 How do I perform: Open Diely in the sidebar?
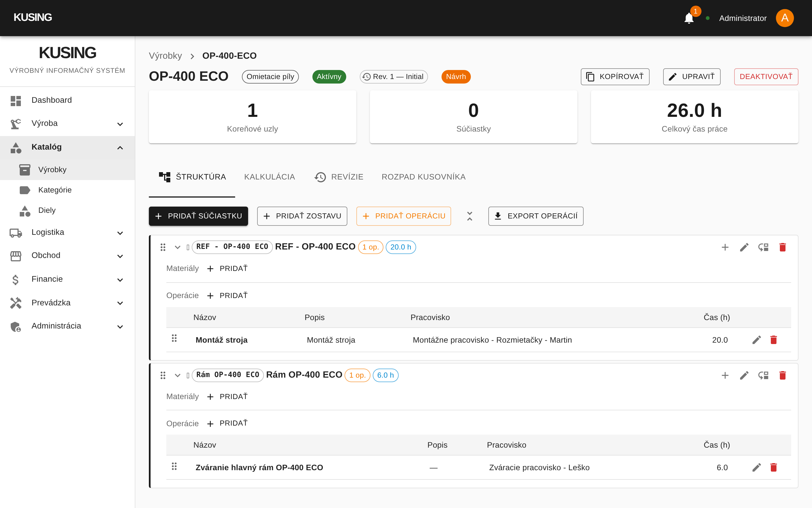point(67,210)
